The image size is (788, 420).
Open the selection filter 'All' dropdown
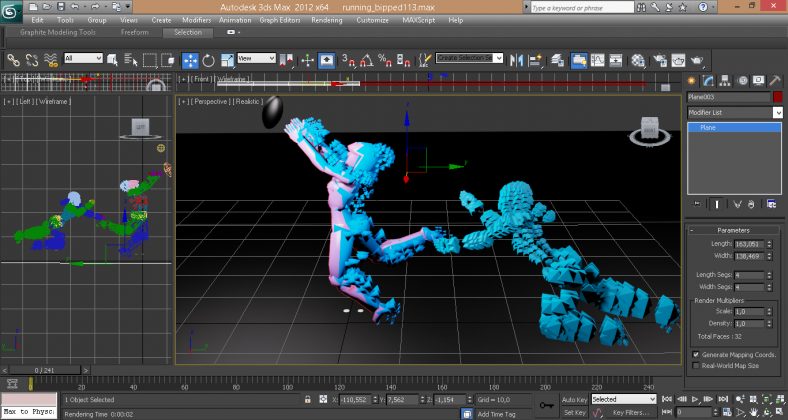click(83, 59)
